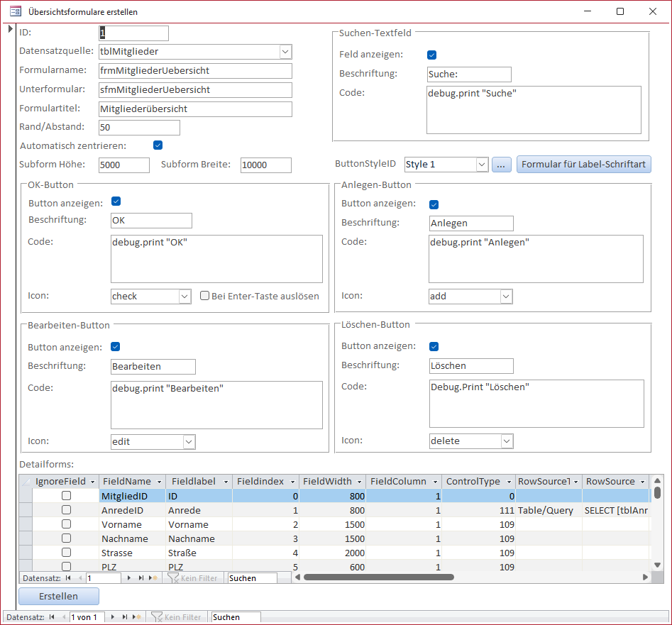This screenshot has height=625, width=672.
Task: Open the Datensatzquelle dropdown
Action: point(285,52)
